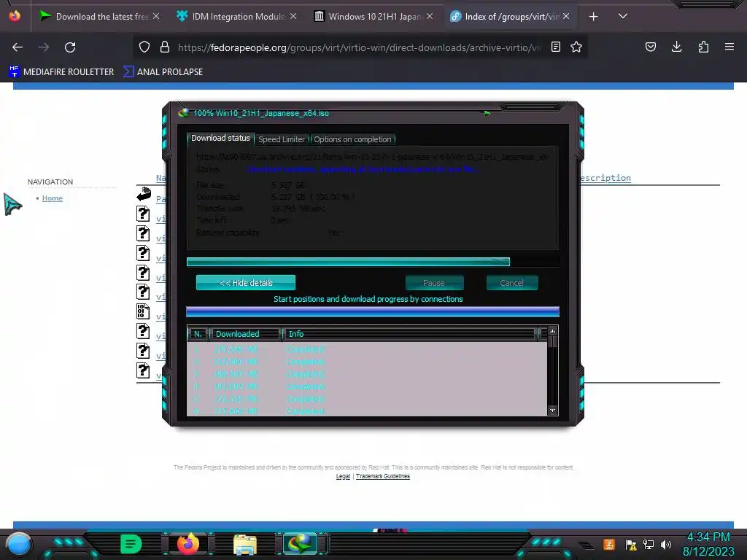
Task: Open tracking protection shield icon
Action: (x=144, y=47)
